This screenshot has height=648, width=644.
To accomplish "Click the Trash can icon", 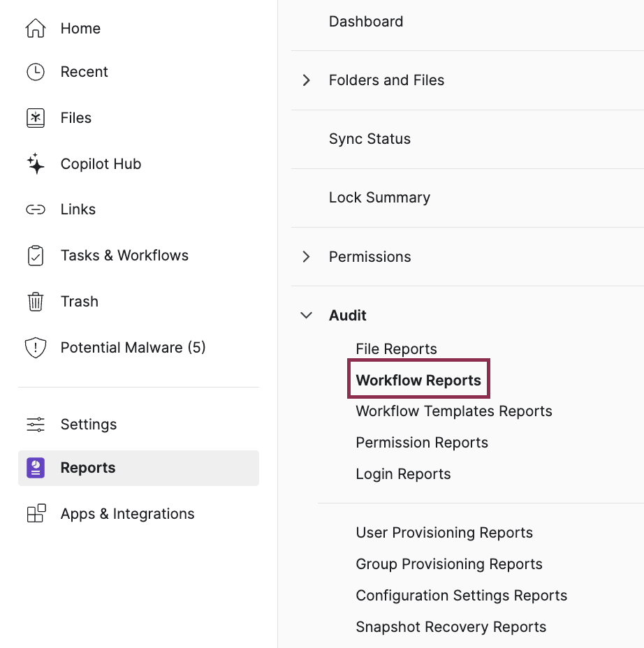I will pos(36,301).
